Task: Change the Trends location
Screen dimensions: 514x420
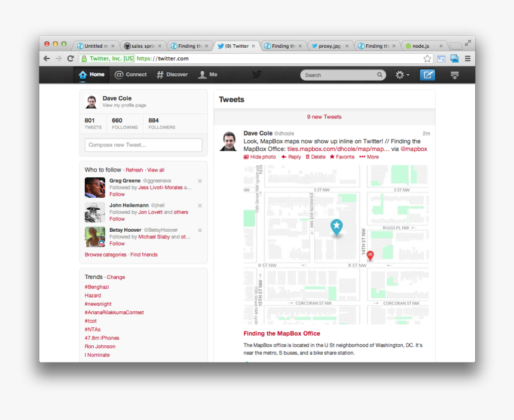Action: (x=116, y=277)
